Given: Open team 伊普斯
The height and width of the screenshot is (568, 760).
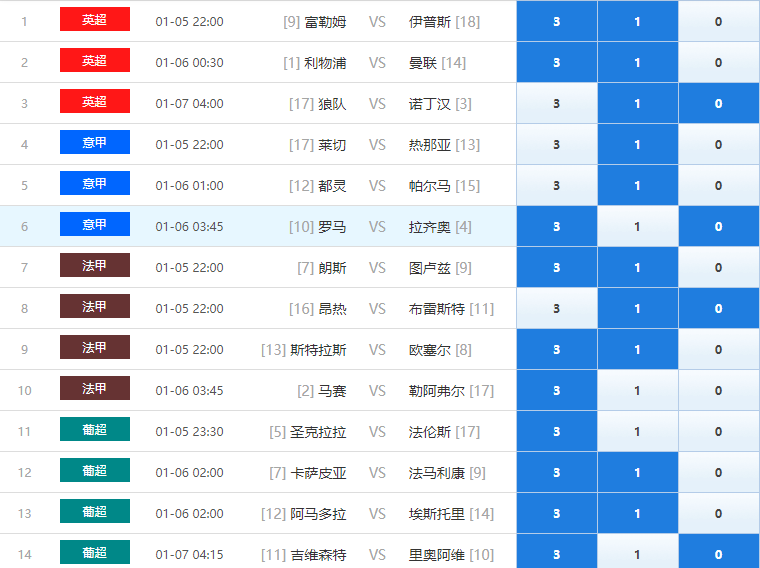Looking at the screenshot, I should 429,22.
